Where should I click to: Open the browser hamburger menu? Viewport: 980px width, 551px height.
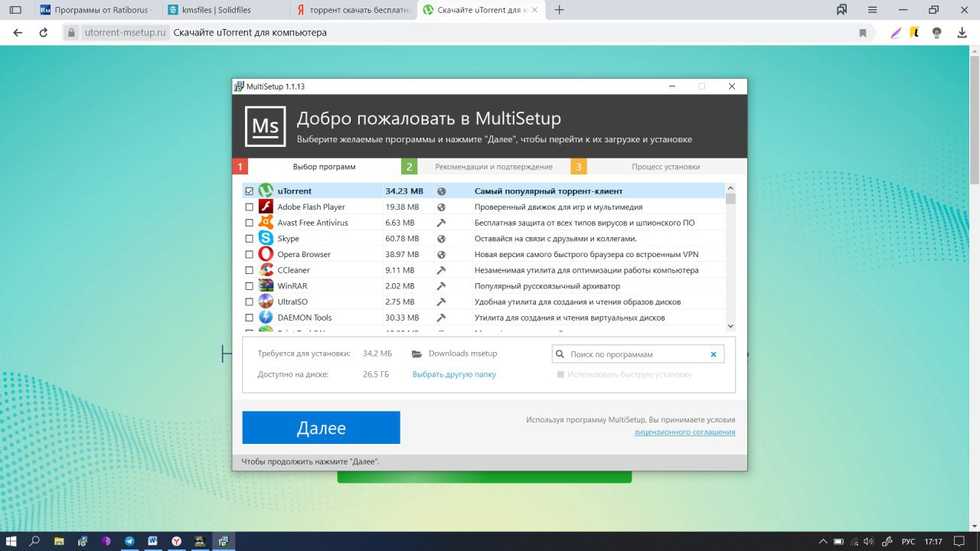pos(872,10)
